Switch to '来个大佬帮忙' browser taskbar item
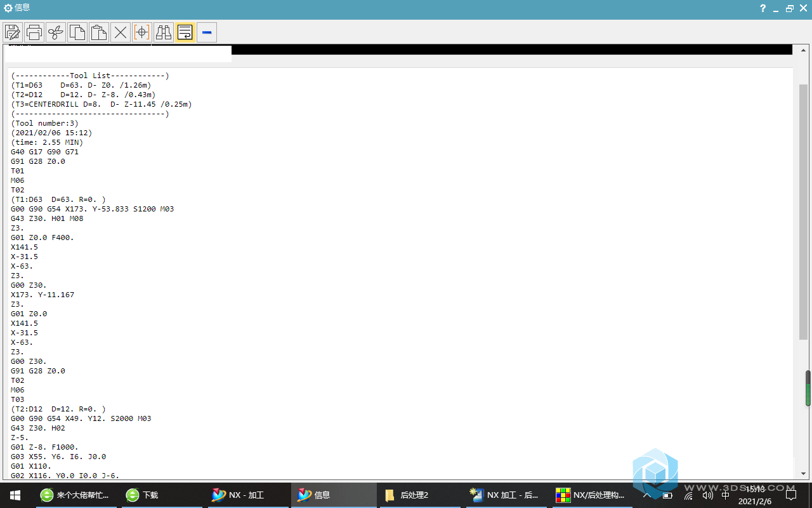812x508 pixels. [75, 495]
